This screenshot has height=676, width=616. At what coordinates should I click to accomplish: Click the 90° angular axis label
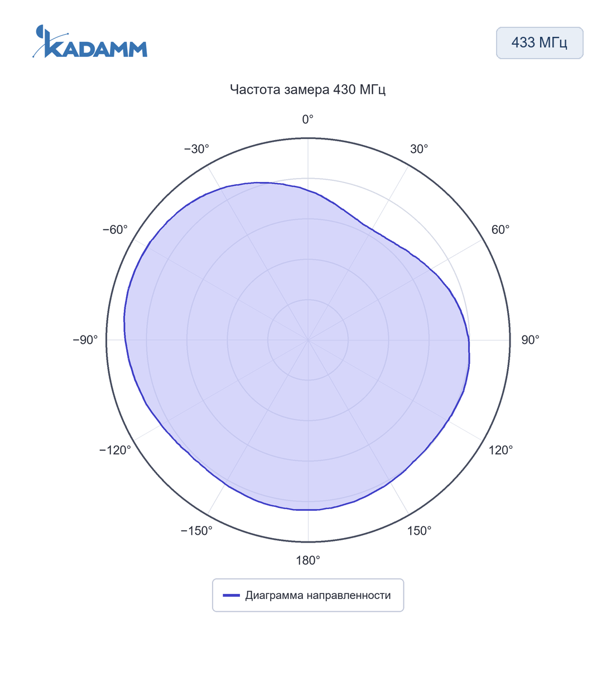tap(531, 340)
